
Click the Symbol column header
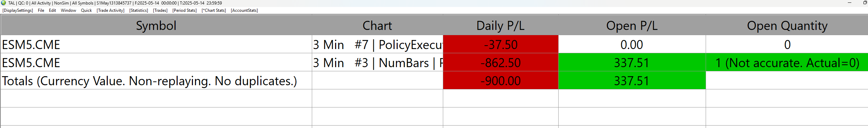[x=156, y=25]
